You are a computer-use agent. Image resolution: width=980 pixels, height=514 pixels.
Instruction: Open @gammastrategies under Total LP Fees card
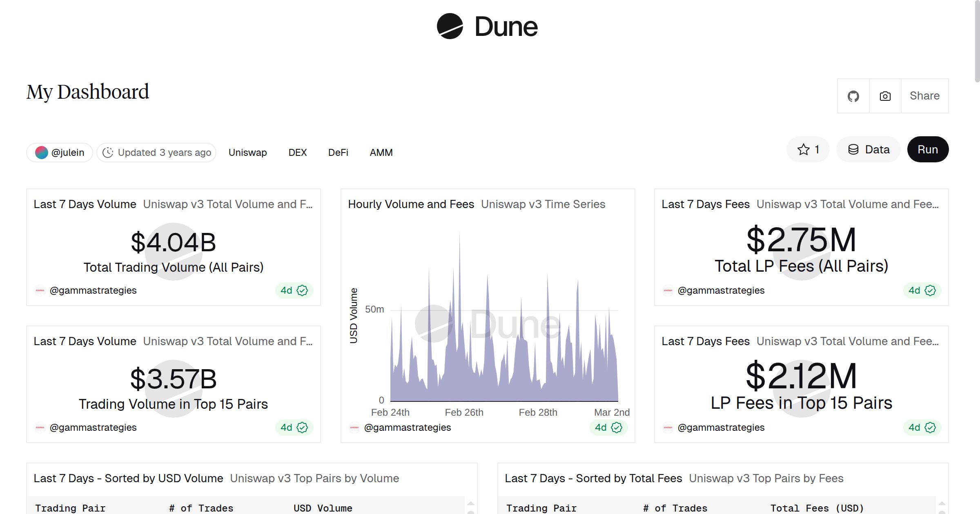721,290
